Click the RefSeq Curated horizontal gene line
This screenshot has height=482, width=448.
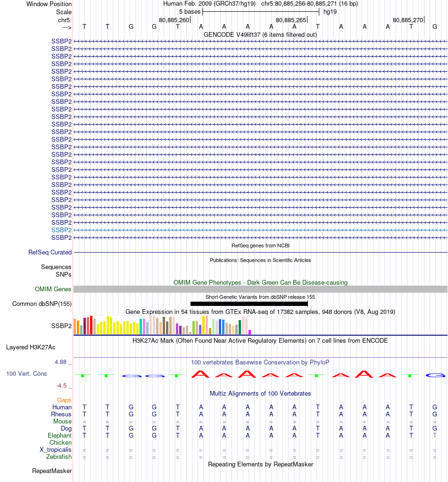point(260,253)
